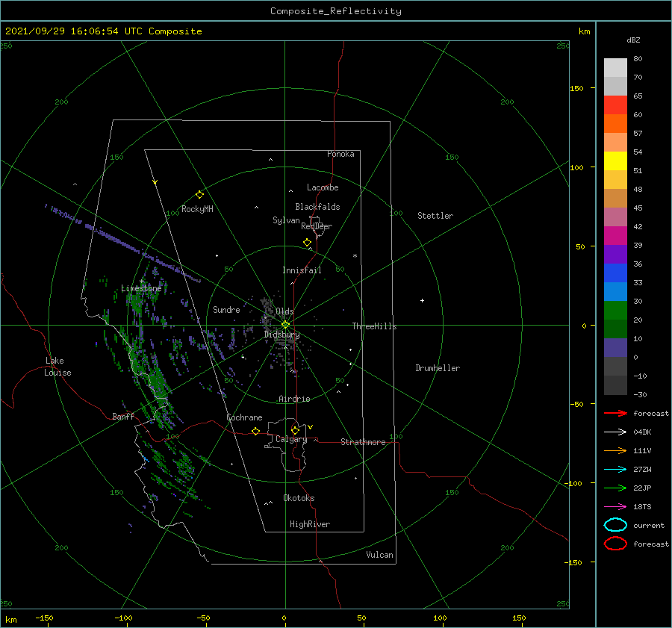This screenshot has width=672, height=628.
Task: Click the white asterisk marker east of Innisfail
Action: coord(355,256)
